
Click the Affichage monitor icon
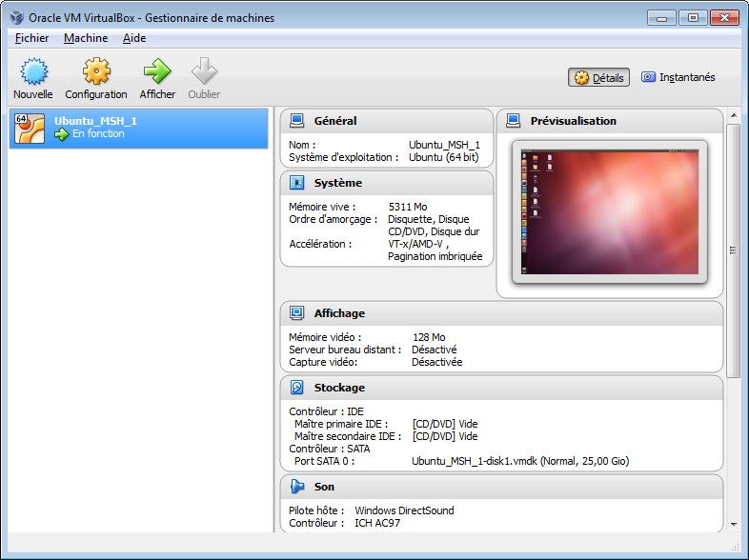[297, 313]
